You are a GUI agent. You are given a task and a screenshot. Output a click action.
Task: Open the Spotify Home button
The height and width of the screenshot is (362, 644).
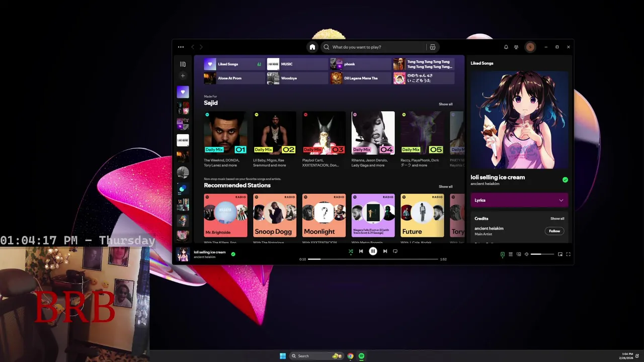coord(312,47)
